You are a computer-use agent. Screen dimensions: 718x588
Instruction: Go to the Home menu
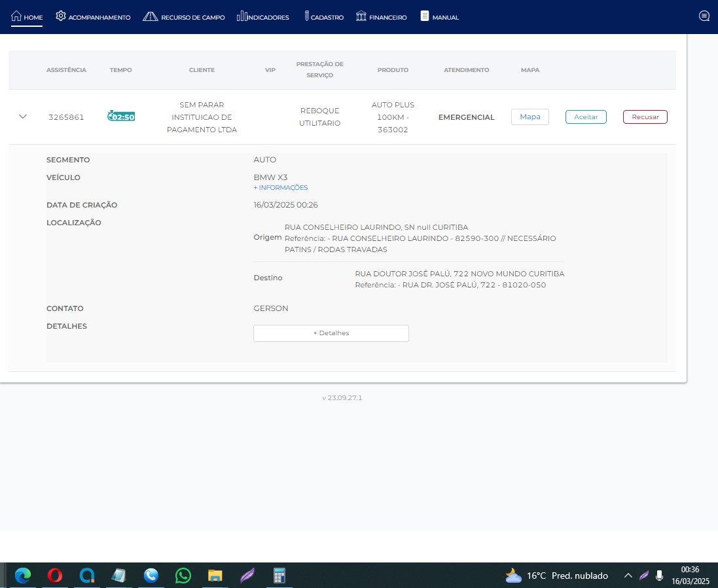point(27,17)
